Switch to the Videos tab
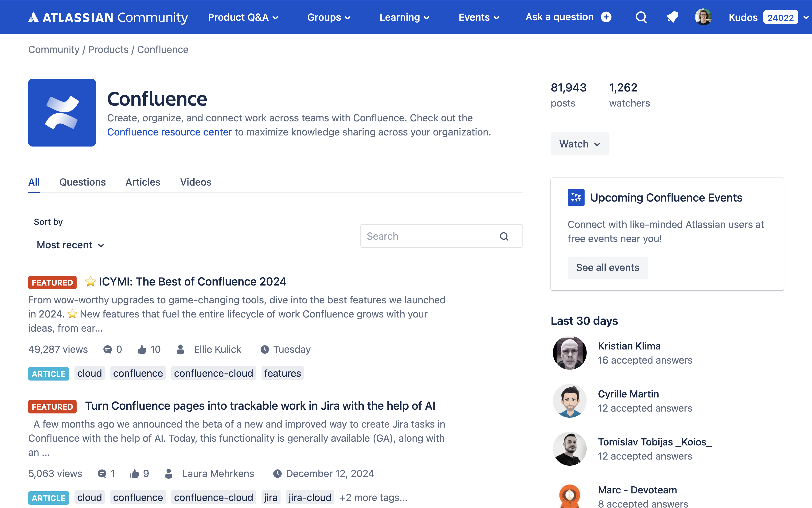Screen dimensions: 812x508 coord(196,182)
